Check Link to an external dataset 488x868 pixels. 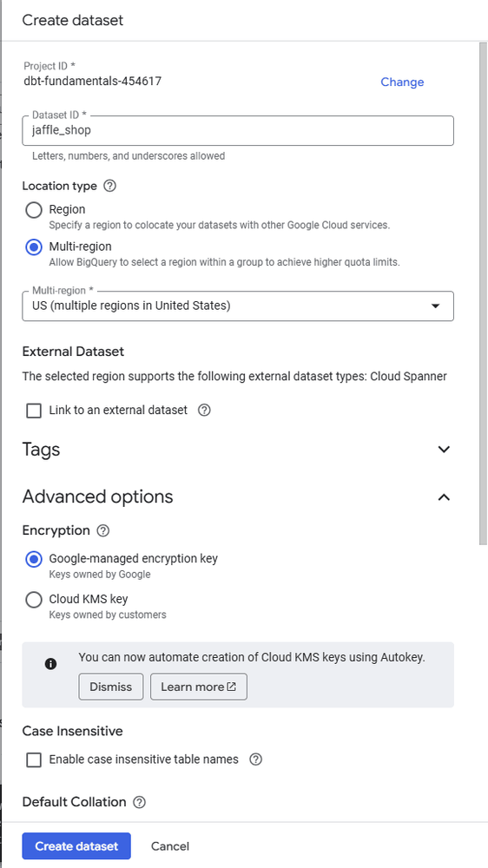point(34,411)
